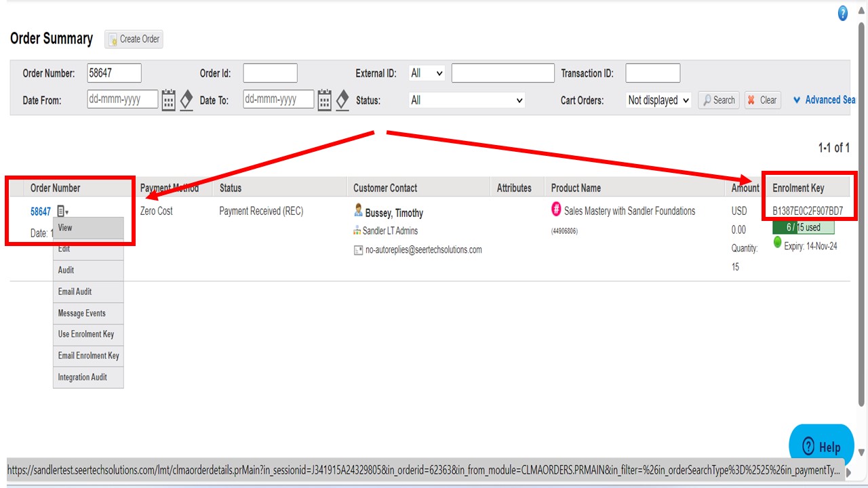This screenshot has height=488, width=868.
Task: Select Use Enrolment Key from the menu
Action: (87, 334)
